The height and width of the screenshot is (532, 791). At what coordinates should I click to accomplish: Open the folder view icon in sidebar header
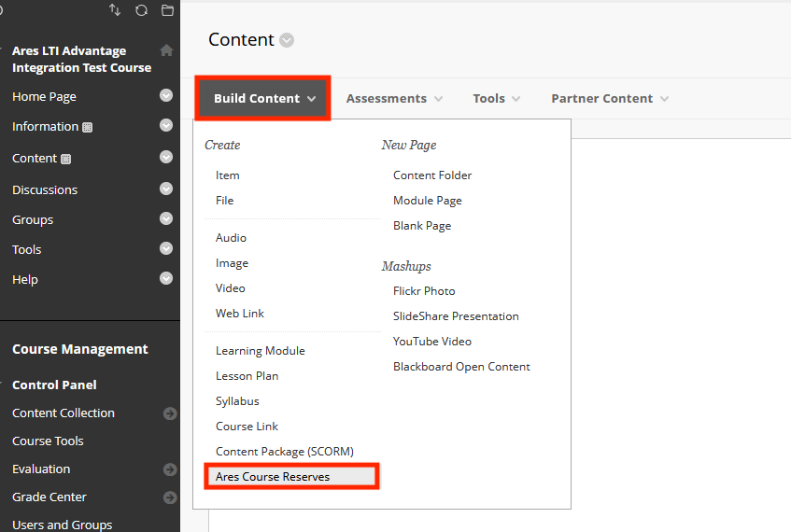pos(167,10)
